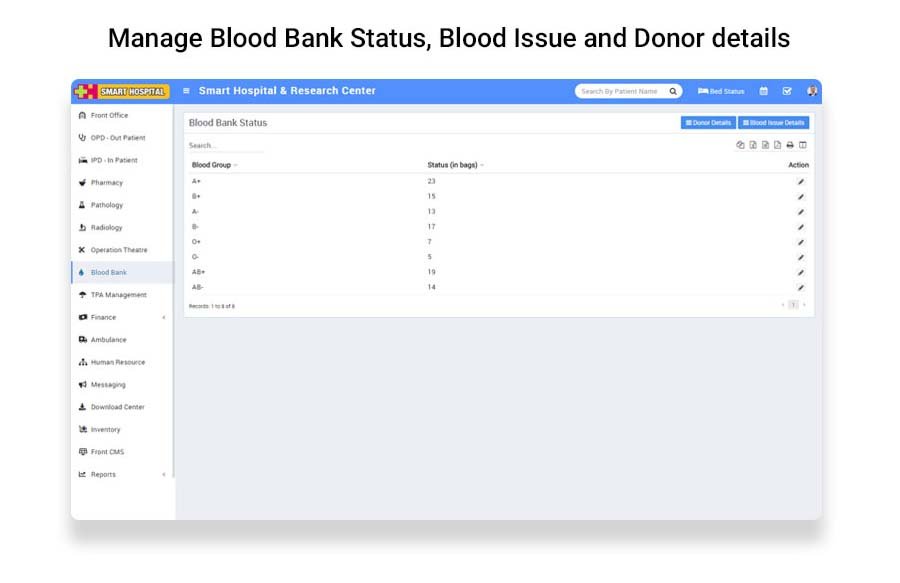Edit the O+ blood group row
This screenshot has width=900, height=583.
tap(800, 242)
